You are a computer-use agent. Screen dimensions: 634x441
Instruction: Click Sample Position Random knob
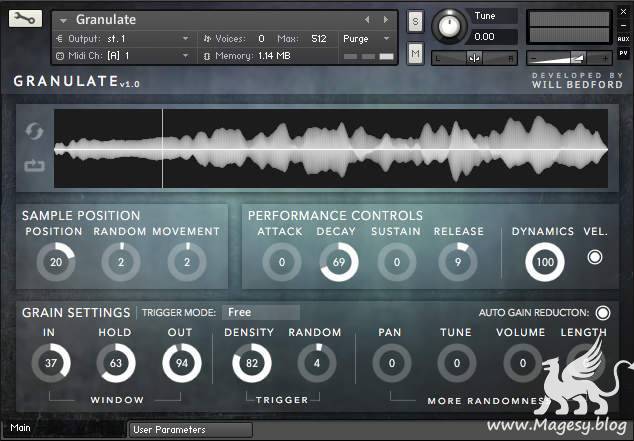121,262
